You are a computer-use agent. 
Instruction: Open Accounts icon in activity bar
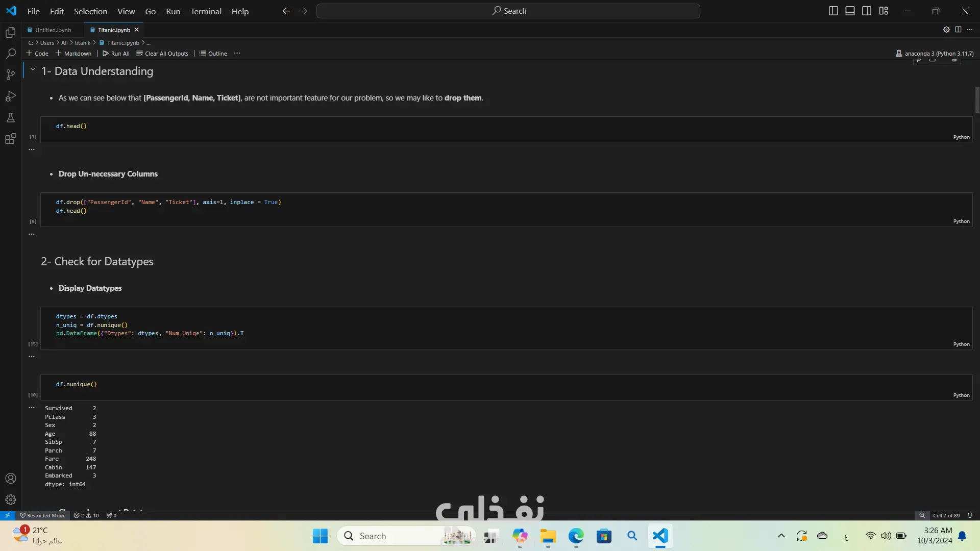tap(10, 479)
